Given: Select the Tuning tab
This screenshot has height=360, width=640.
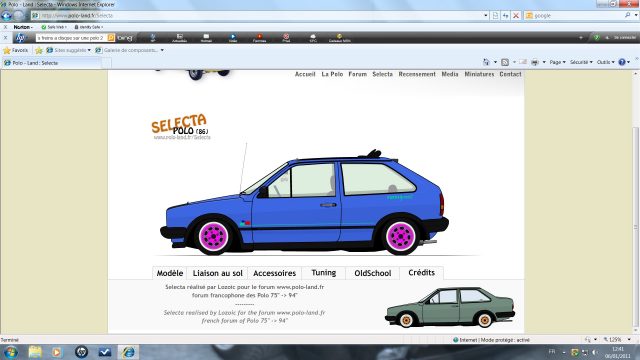Looking at the screenshot, I should pos(324,273).
